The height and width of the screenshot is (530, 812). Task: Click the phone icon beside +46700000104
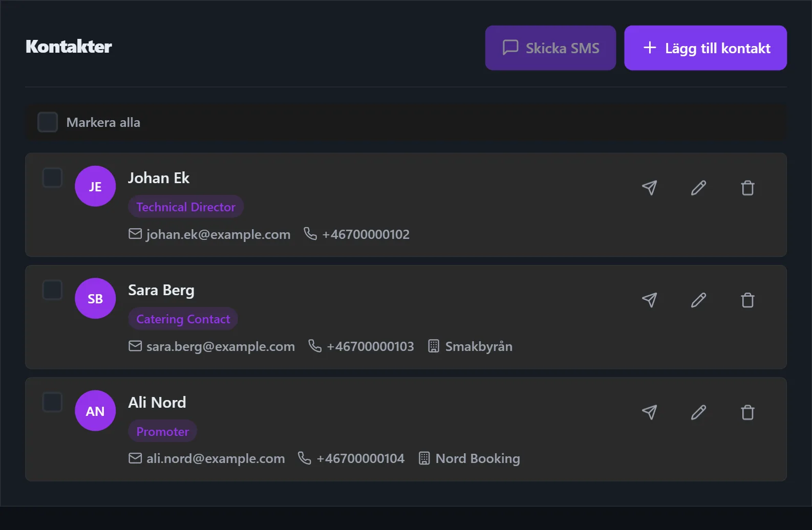point(305,458)
